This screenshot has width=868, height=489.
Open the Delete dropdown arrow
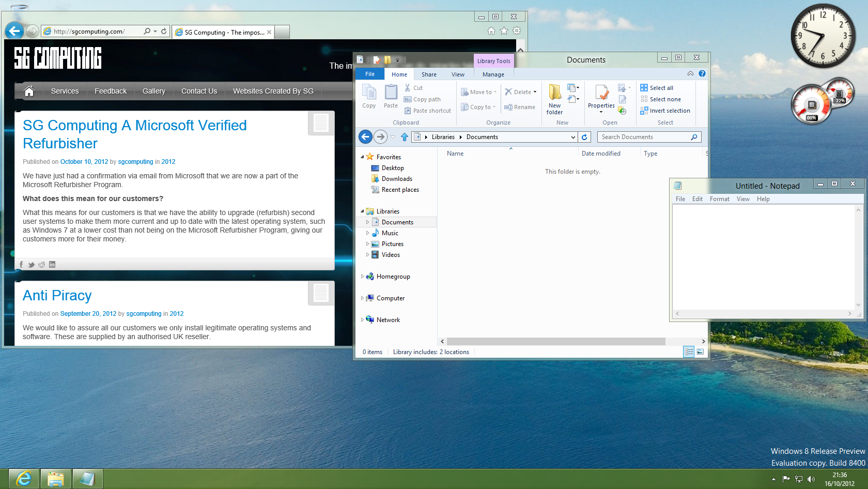point(535,92)
